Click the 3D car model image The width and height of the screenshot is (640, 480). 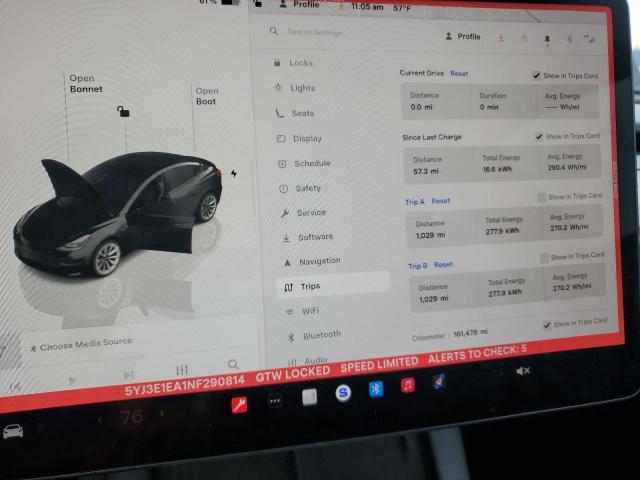118,214
